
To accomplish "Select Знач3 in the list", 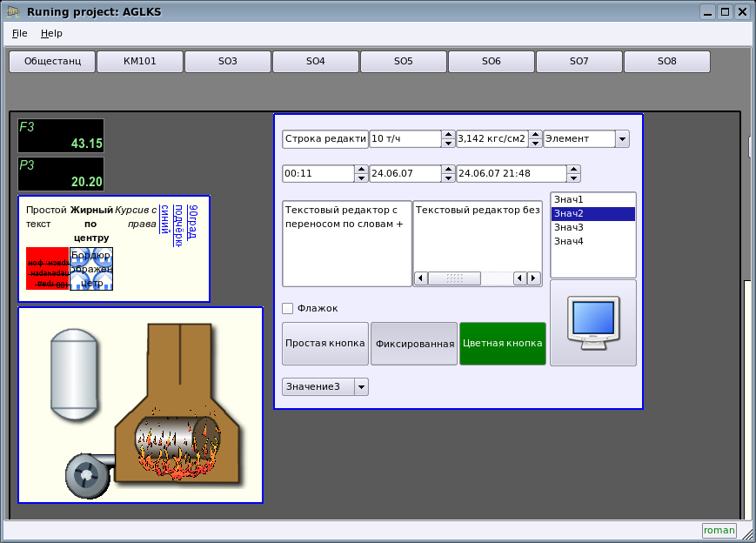I will (x=569, y=227).
